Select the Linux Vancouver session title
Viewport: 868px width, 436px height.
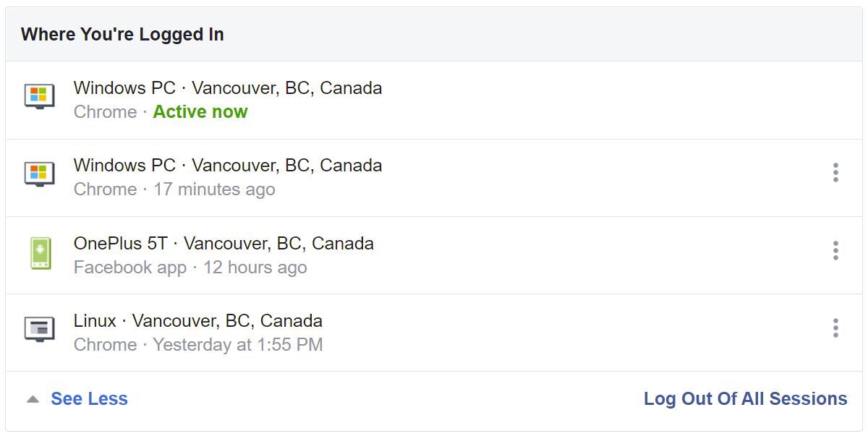click(197, 321)
